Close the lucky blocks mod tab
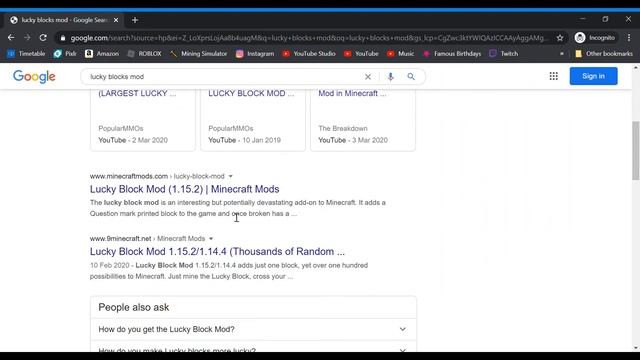 pyautogui.click(x=116, y=20)
